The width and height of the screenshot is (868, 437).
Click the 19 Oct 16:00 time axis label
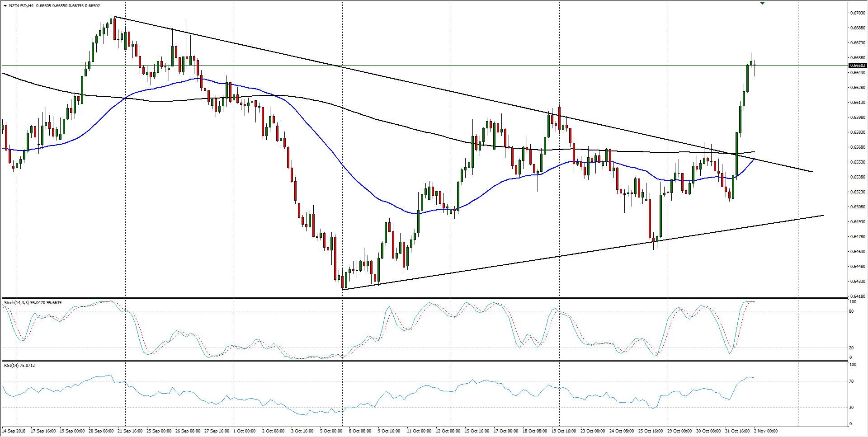563,431
